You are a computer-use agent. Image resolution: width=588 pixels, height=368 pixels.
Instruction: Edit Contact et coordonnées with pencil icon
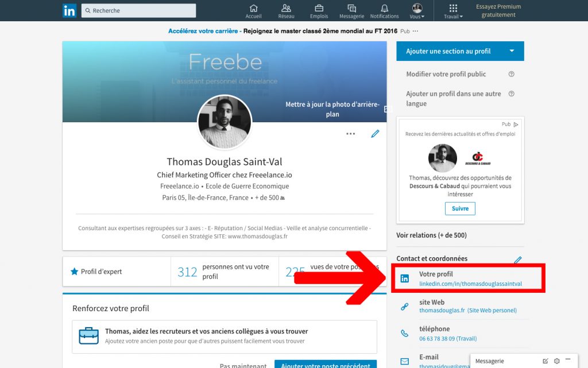518,259
